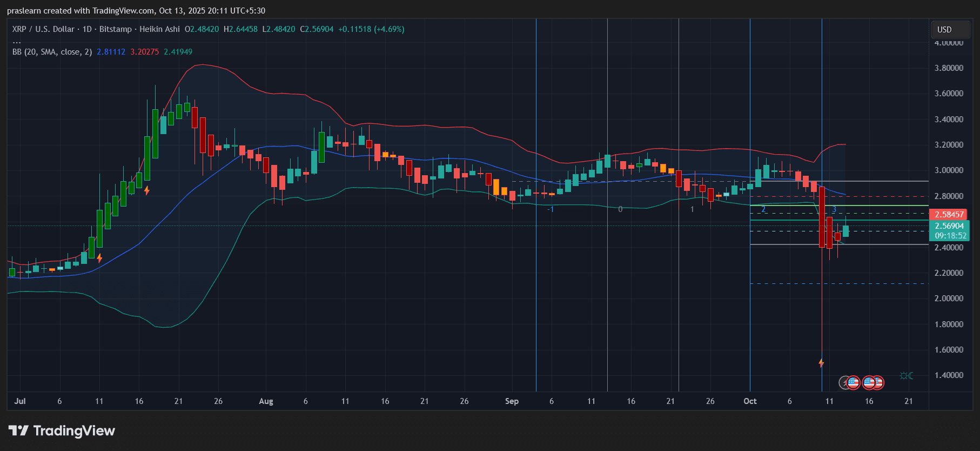Select the blue time zone label 3
Viewport: 980px width, 451px height.
834,209
